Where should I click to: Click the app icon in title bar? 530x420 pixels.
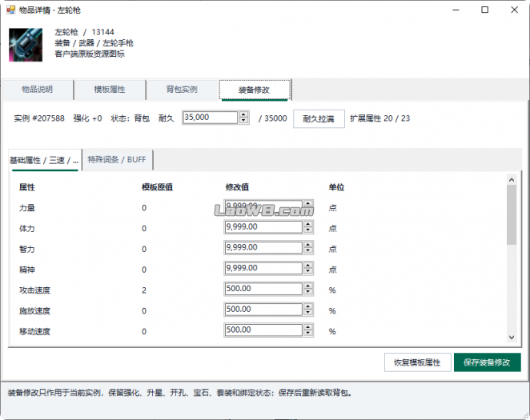[11, 10]
